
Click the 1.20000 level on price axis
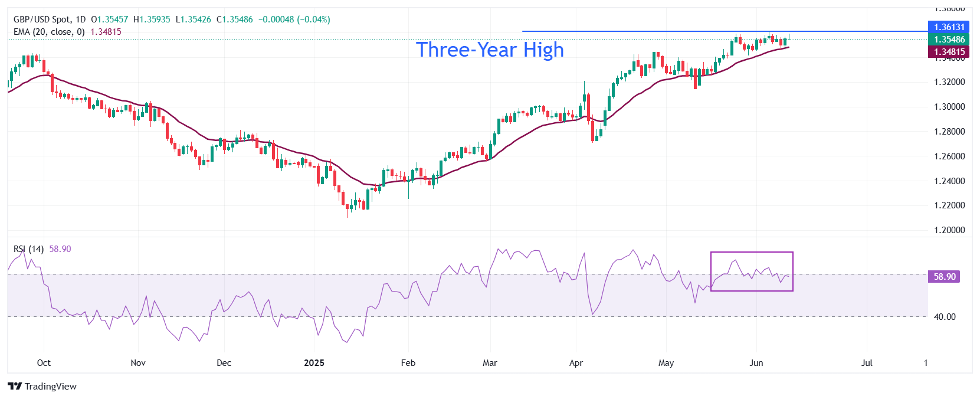pos(949,230)
